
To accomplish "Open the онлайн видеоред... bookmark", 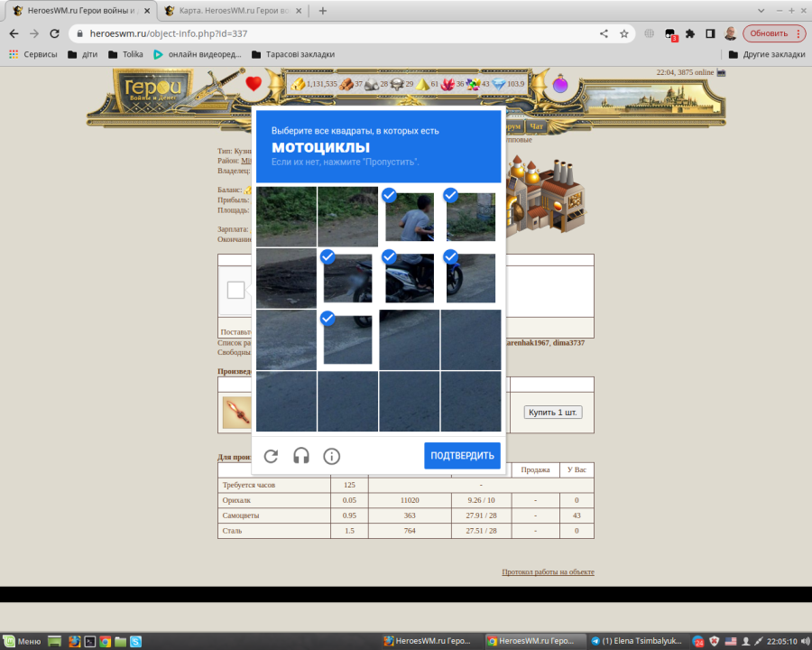I will pyautogui.click(x=198, y=54).
